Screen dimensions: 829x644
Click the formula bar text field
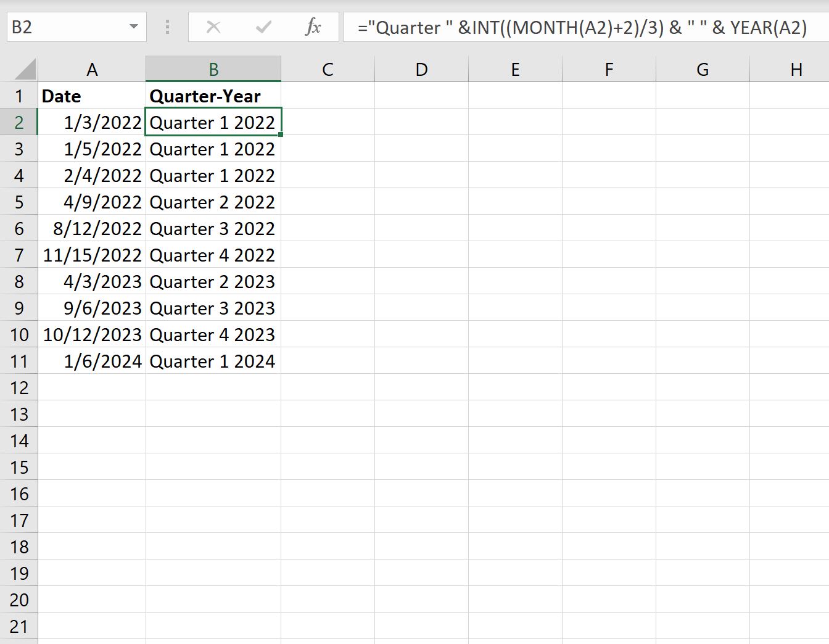pyautogui.click(x=585, y=27)
